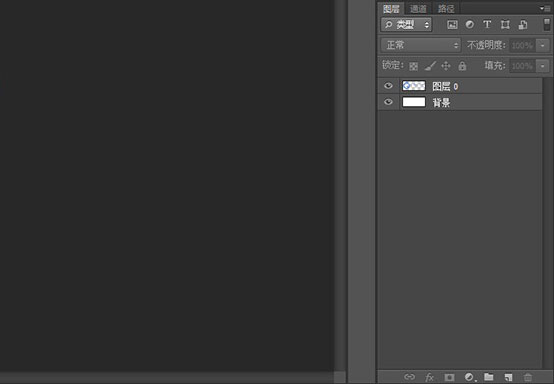554x384 pixels.
Task: Open the 类型 filter type dropdown
Action: click(x=406, y=24)
